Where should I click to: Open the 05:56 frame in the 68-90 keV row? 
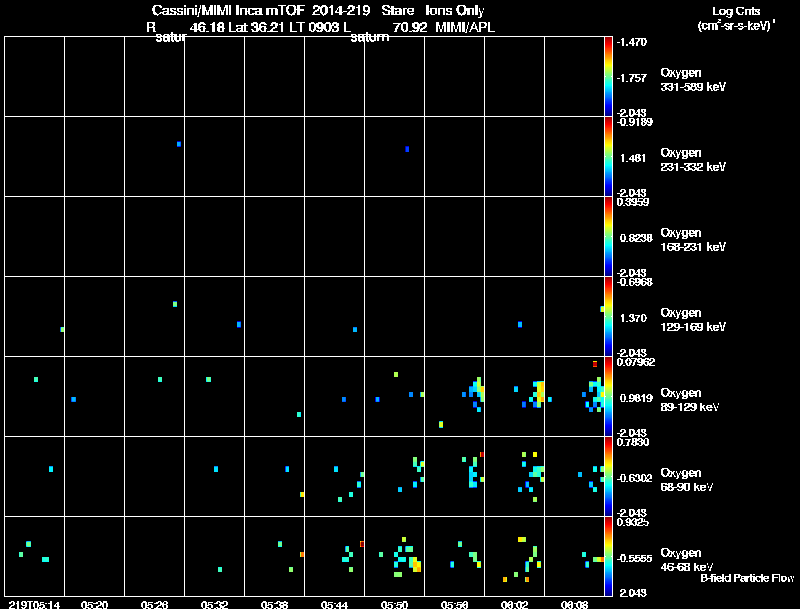[x=455, y=476]
